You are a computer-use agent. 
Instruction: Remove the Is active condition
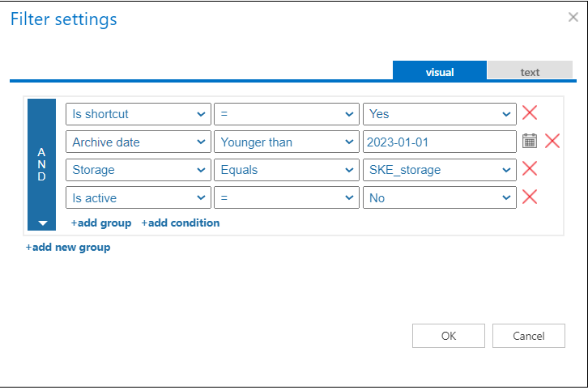[530, 197]
